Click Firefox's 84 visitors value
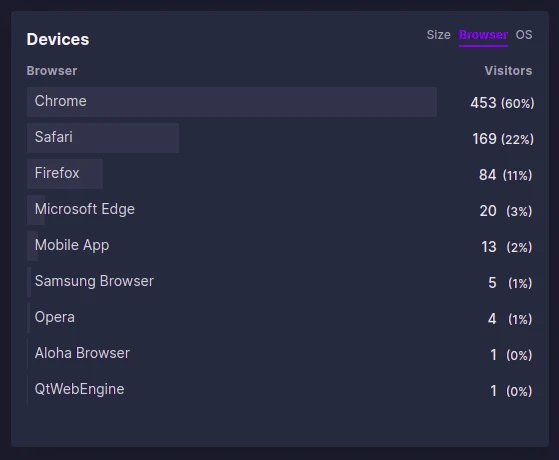559x460 pixels. click(487, 175)
